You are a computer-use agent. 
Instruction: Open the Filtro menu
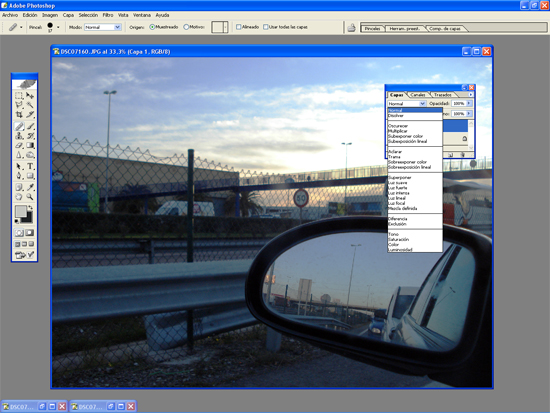pos(108,15)
